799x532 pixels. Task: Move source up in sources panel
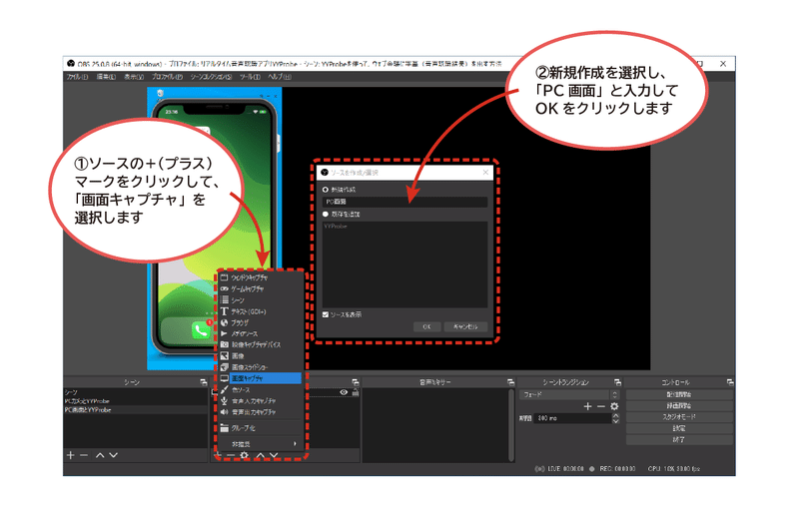(261, 455)
